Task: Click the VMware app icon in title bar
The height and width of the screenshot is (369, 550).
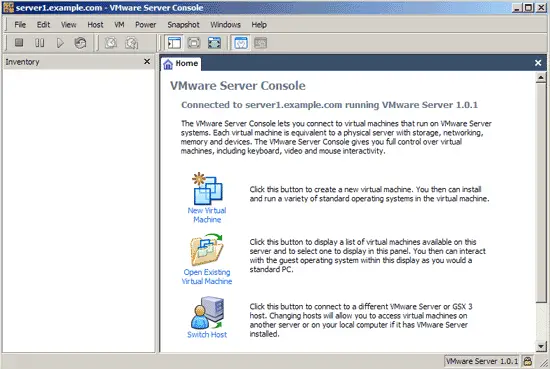Action: [x=8, y=7]
